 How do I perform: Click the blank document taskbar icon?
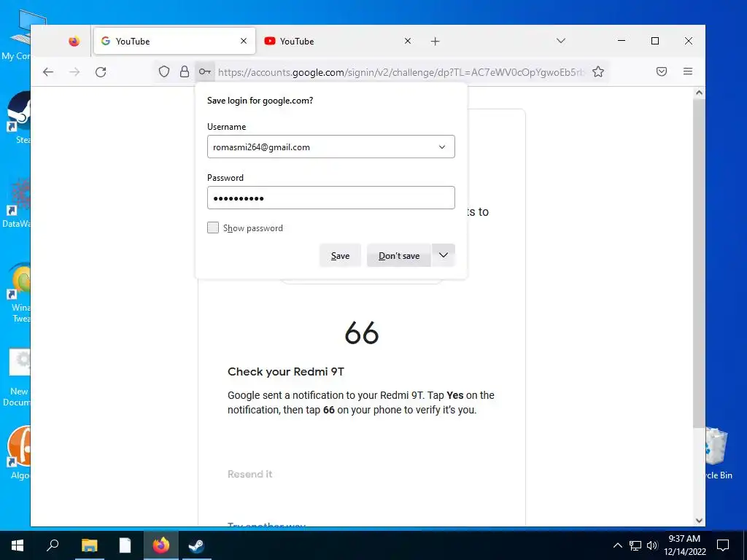pyautogui.click(x=125, y=545)
